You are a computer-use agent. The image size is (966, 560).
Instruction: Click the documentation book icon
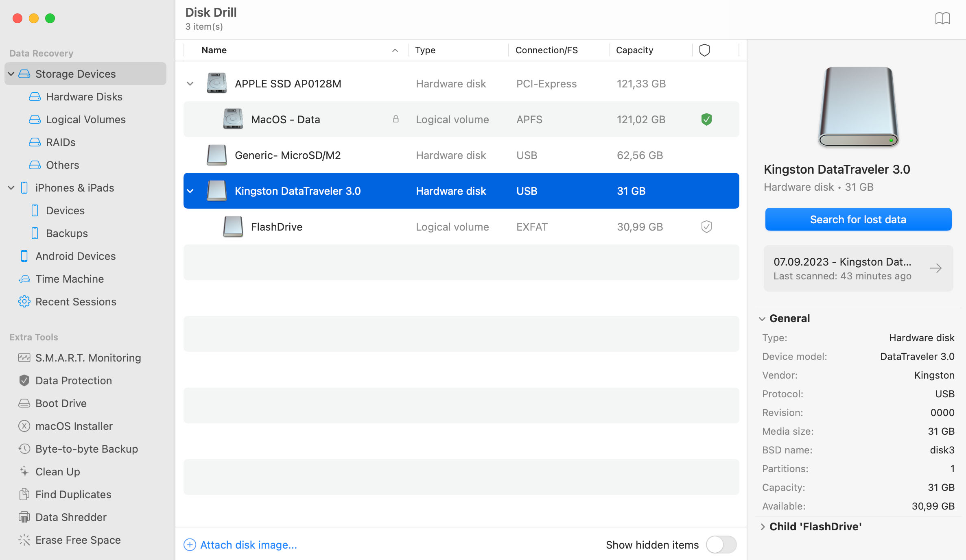pyautogui.click(x=944, y=18)
